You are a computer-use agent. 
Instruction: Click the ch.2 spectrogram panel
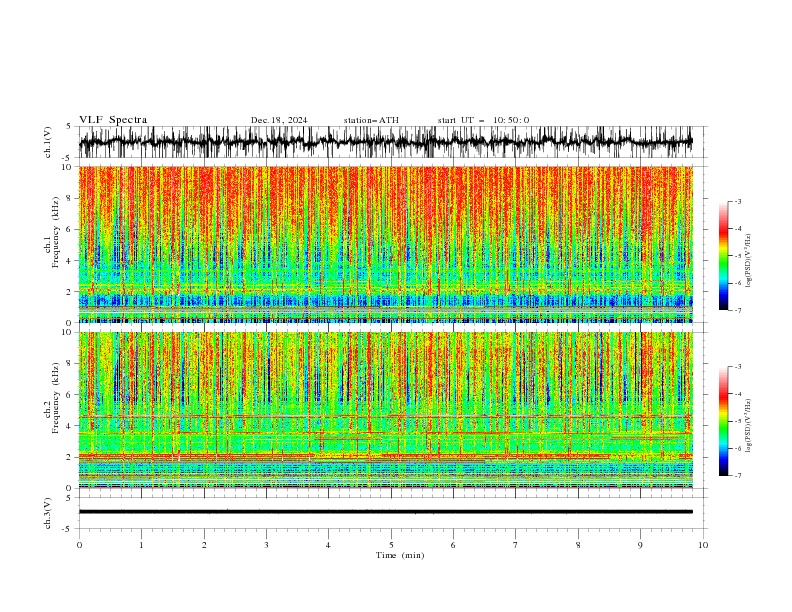coord(386,410)
